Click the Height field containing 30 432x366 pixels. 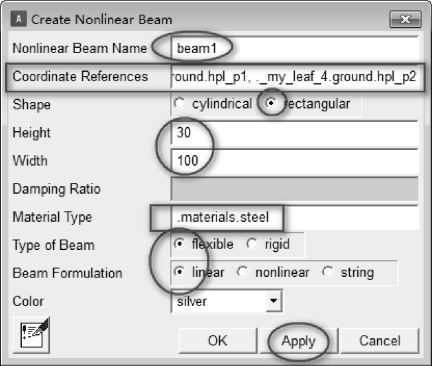(295, 133)
